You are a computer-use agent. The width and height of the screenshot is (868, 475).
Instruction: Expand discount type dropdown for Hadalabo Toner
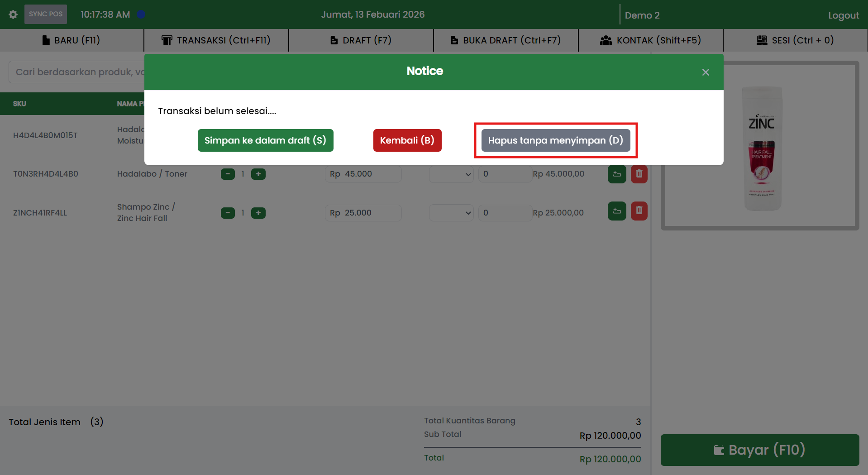coord(451,174)
